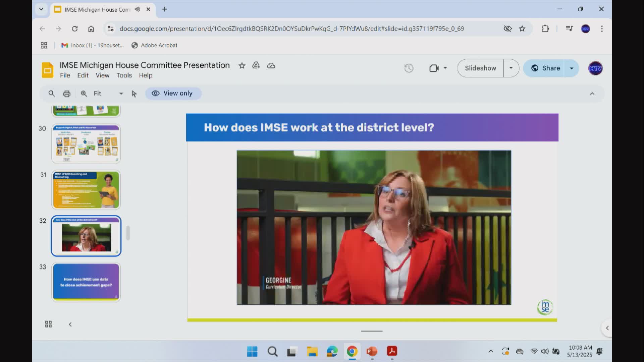The image size is (644, 362).
Task: Open the File menu
Action: [65, 75]
